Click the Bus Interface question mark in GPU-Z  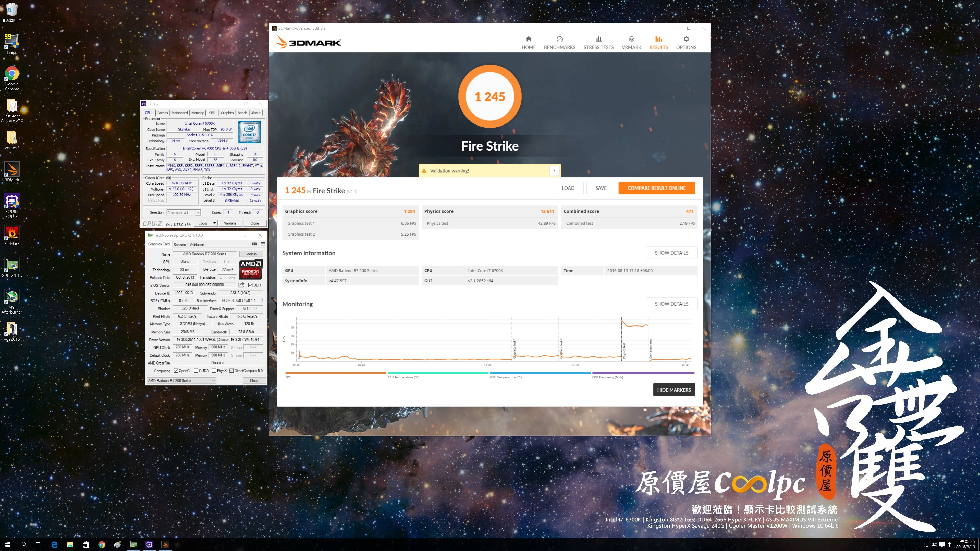pyautogui.click(x=262, y=300)
